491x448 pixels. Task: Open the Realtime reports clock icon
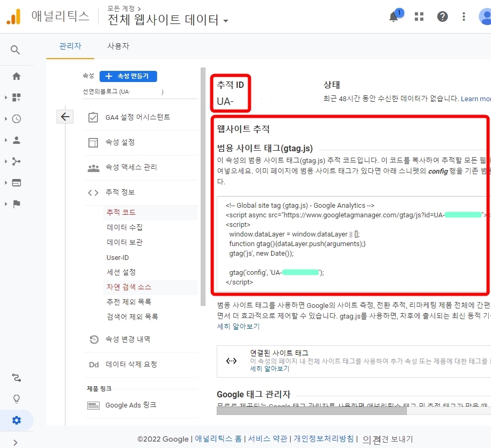tap(16, 119)
